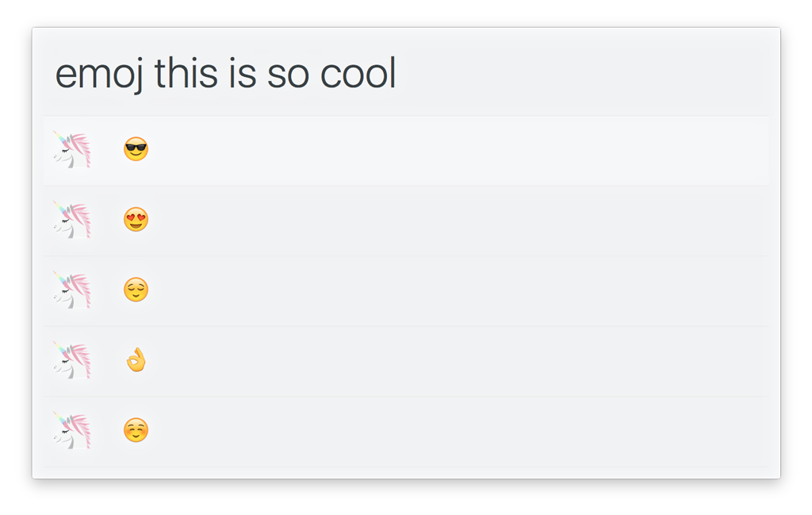Pick the blushing smiling face in last row
Viewport: 812px width, 515px height.
(136, 430)
